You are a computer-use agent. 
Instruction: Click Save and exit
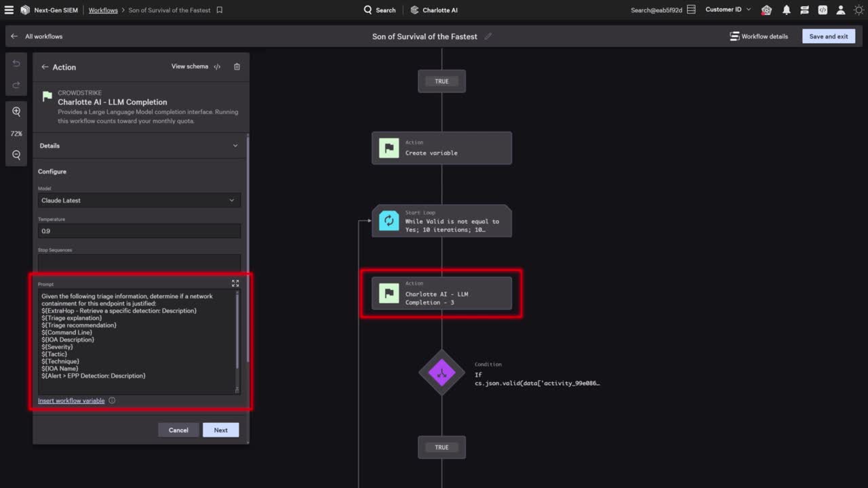point(829,36)
